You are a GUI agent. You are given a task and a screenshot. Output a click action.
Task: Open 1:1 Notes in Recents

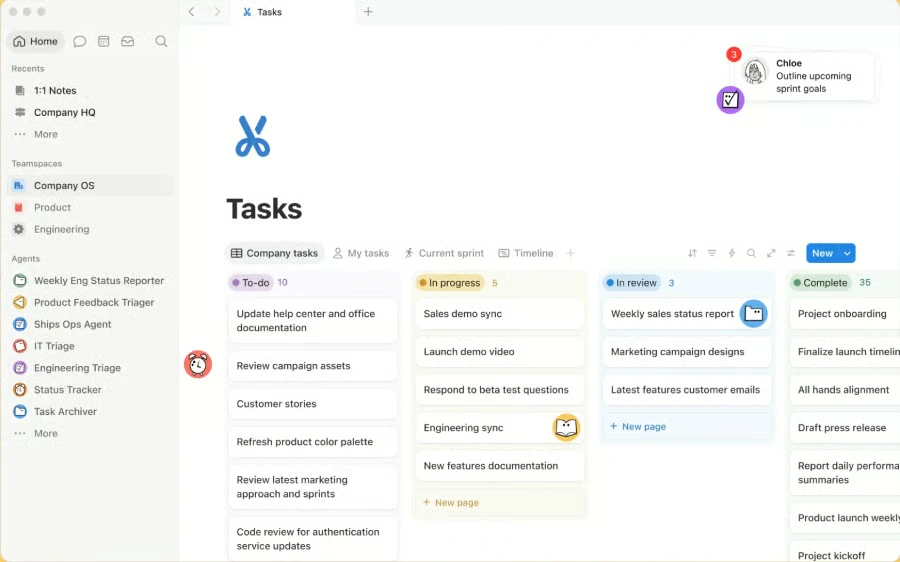click(91, 91)
